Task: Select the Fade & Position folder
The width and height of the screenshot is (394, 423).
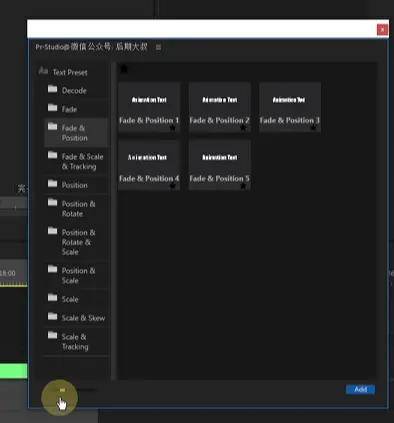Action: (x=76, y=133)
